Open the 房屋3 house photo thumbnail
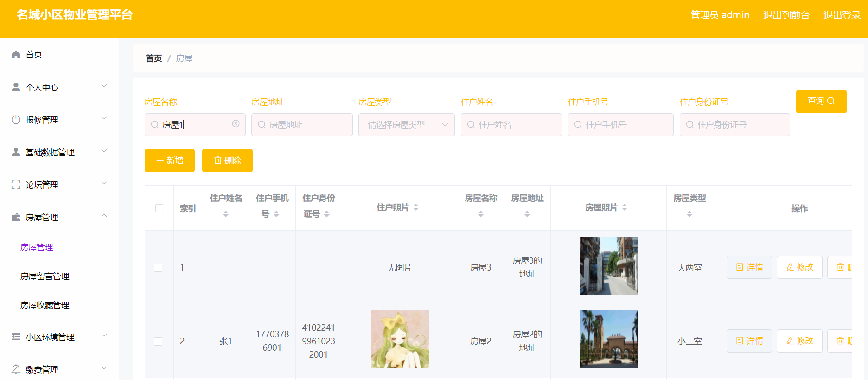The image size is (868, 380). [608, 265]
